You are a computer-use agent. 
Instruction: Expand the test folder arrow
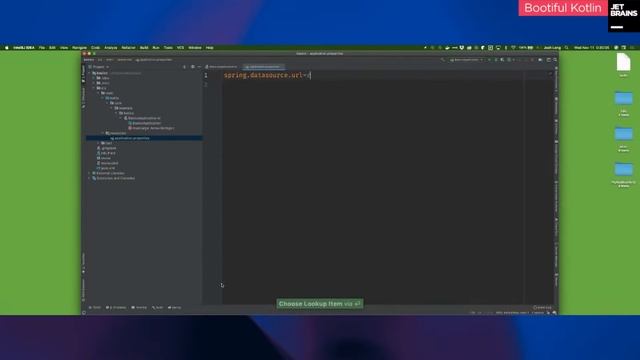tap(98, 143)
